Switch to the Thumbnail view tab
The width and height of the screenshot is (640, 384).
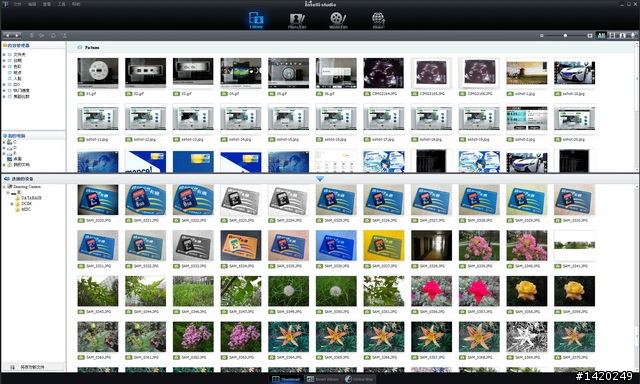[x=286, y=379]
